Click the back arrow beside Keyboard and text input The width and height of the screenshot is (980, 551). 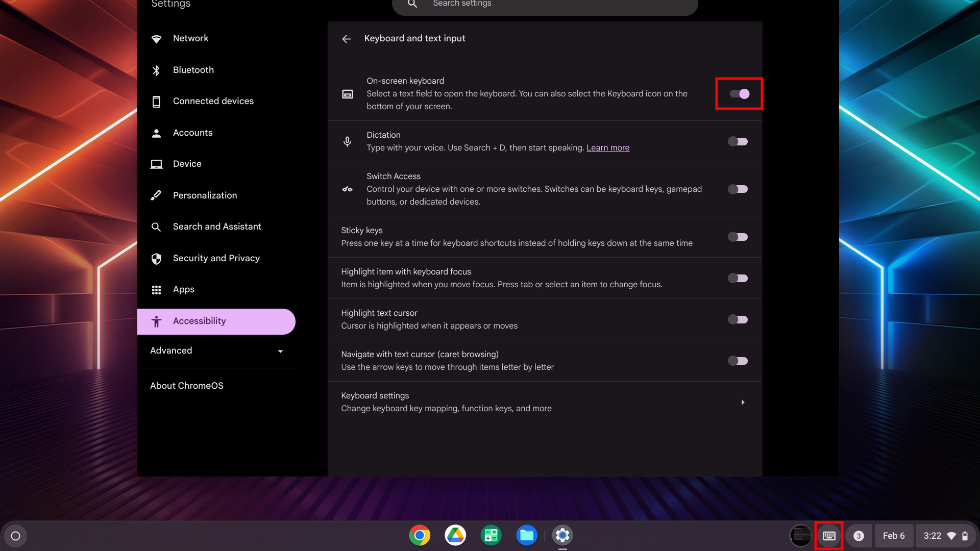pos(346,39)
